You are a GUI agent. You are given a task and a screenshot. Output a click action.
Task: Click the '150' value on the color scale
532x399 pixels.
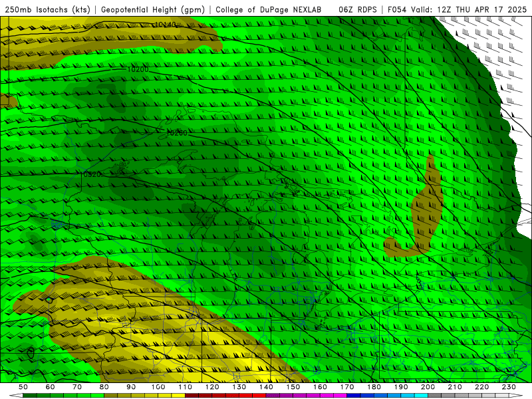(293, 387)
